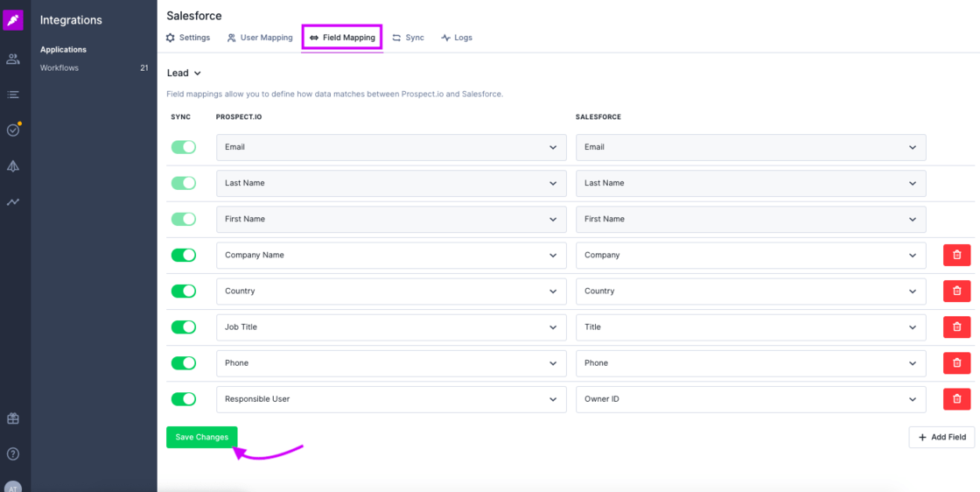Screen dimensions: 980x492
Task: Switch to the Sync tab
Action: (x=408, y=38)
